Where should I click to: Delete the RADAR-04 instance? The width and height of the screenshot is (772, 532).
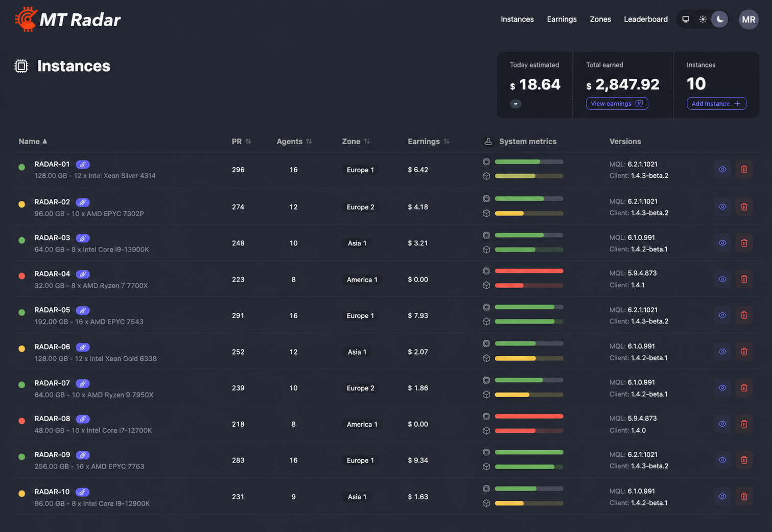[x=744, y=279]
